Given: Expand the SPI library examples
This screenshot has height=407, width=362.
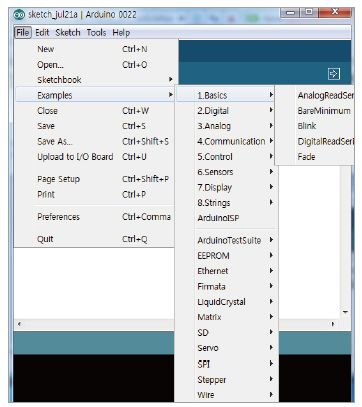Looking at the screenshot, I should [225, 364].
